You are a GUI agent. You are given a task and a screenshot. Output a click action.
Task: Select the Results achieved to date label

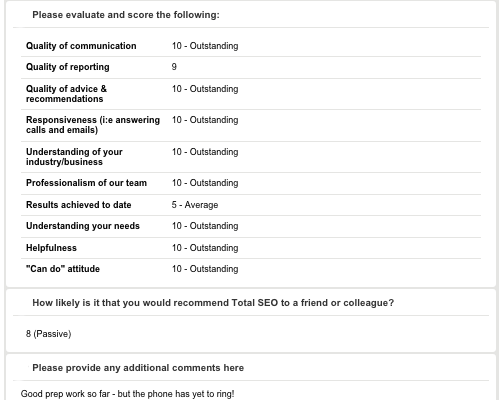click(x=79, y=205)
